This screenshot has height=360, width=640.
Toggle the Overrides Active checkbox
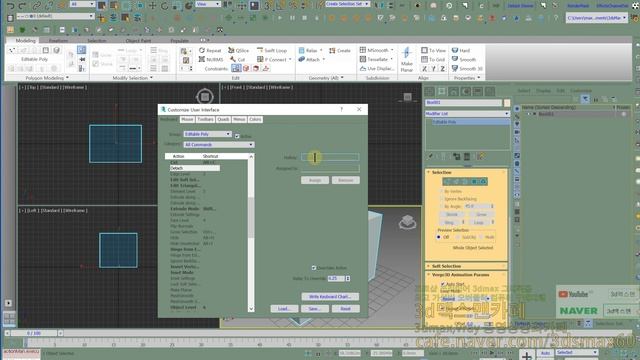[x=314, y=268]
